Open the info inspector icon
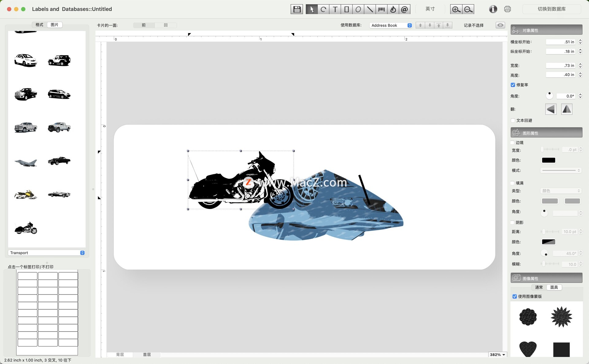This screenshot has height=364, width=589. [x=493, y=9]
